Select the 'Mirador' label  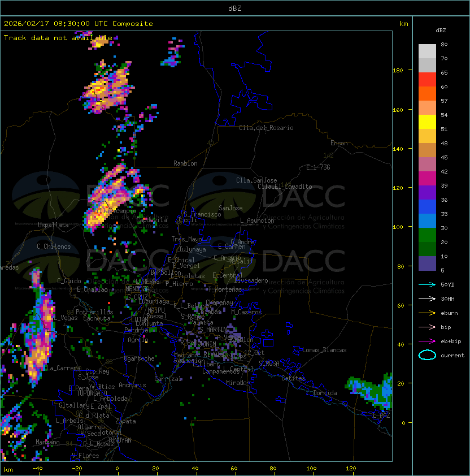click(x=238, y=383)
